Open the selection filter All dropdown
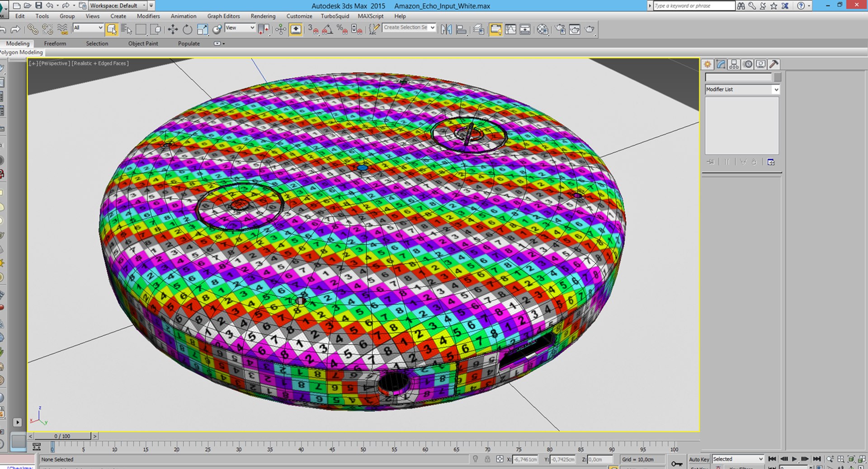This screenshot has width=868, height=469. tap(88, 28)
